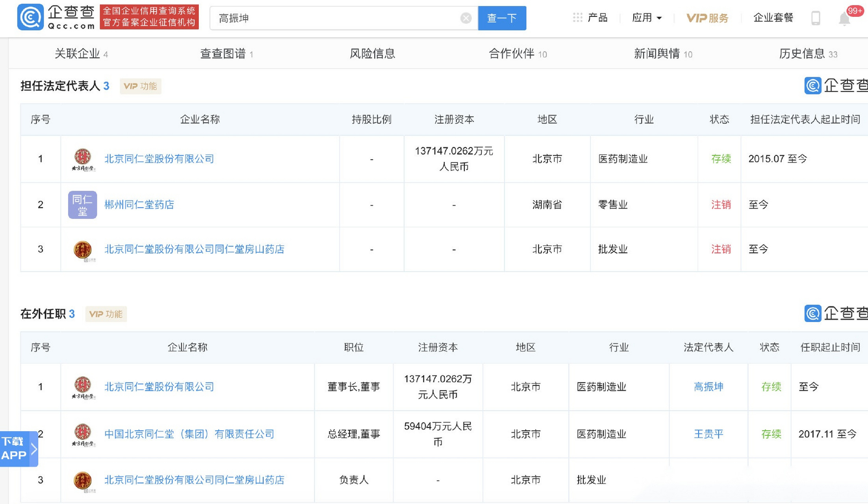Click 职位 column header
The width and height of the screenshot is (868, 504).
coord(354,347)
